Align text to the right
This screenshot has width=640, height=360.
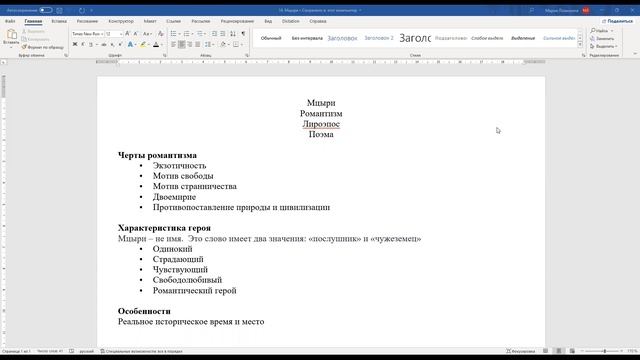tap(190, 44)
